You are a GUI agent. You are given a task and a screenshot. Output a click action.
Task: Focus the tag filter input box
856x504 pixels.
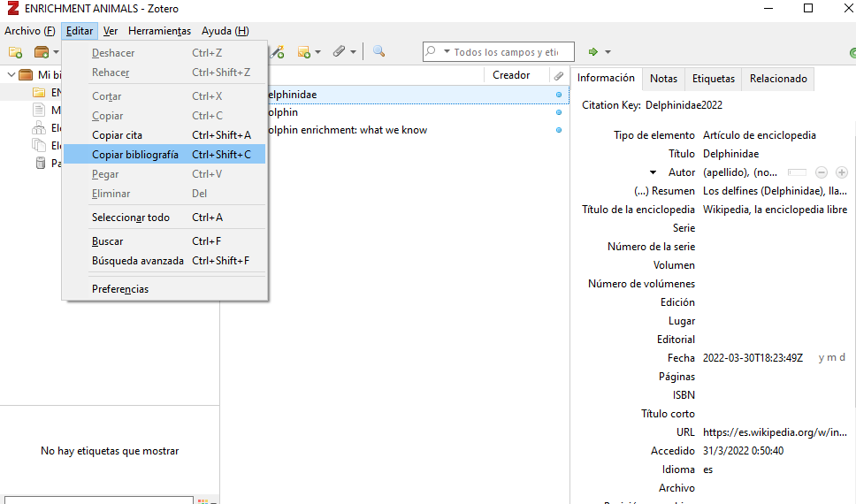pyautogui.click(x=98, y=500)
